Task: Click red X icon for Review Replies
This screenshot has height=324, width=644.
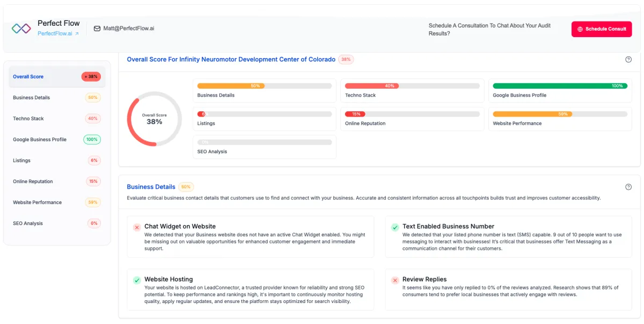Action: pos(395,280)
